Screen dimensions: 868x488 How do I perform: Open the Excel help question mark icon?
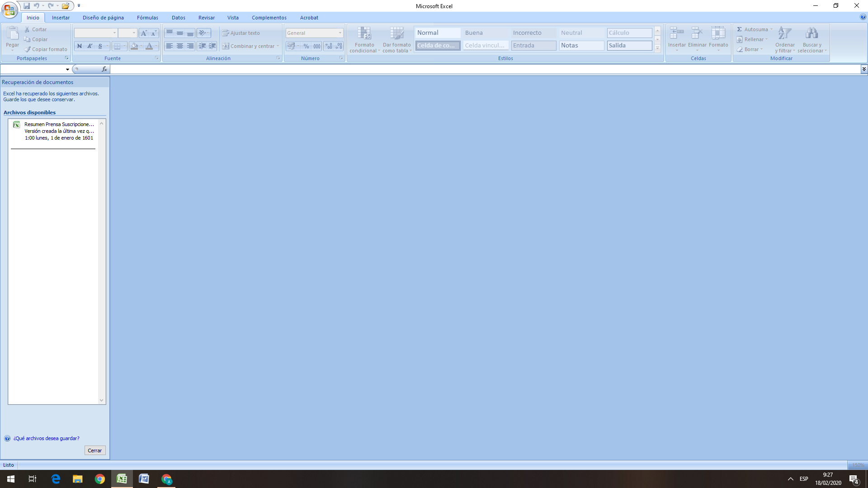[x=863, y=17]
